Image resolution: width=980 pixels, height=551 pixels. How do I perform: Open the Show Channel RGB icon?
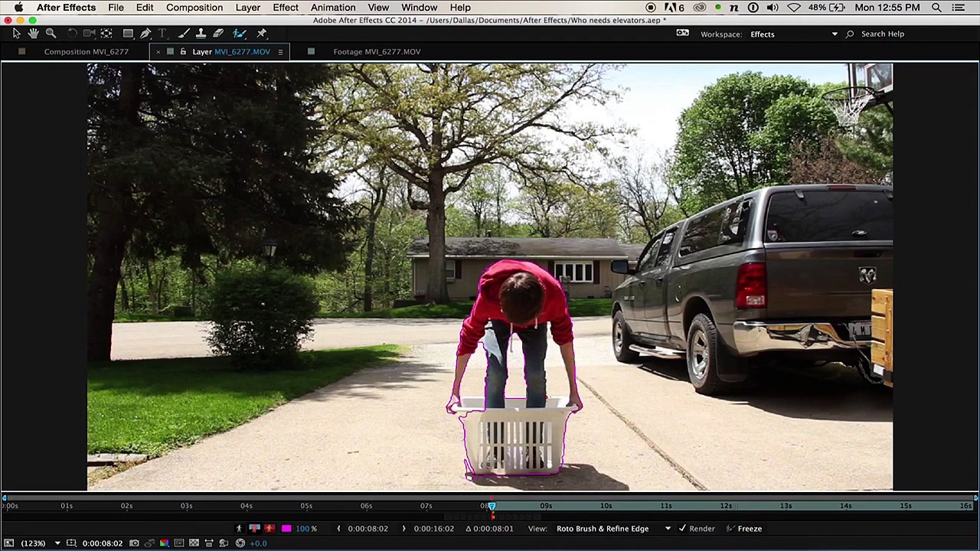pos(164,543)
